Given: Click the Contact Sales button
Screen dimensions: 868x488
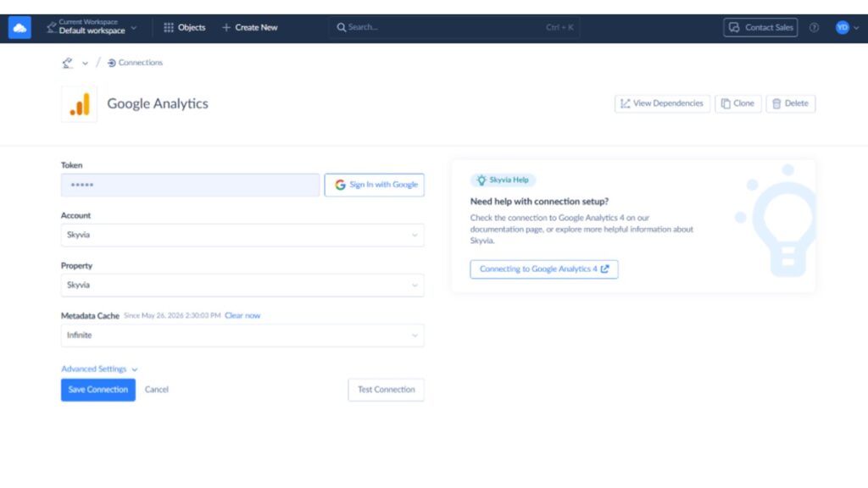Looking at the screenshot, I should [x=760, y=27].
